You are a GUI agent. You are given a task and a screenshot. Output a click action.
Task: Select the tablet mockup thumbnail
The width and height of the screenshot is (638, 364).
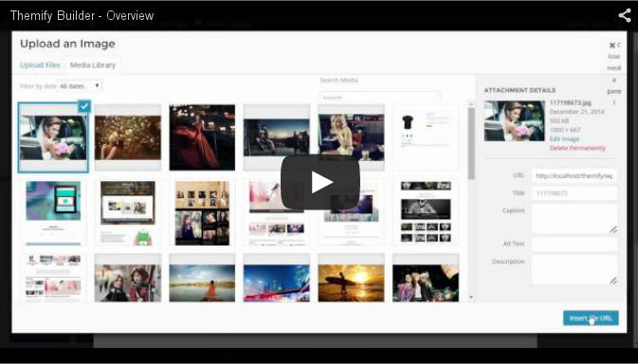click(53, 212)
